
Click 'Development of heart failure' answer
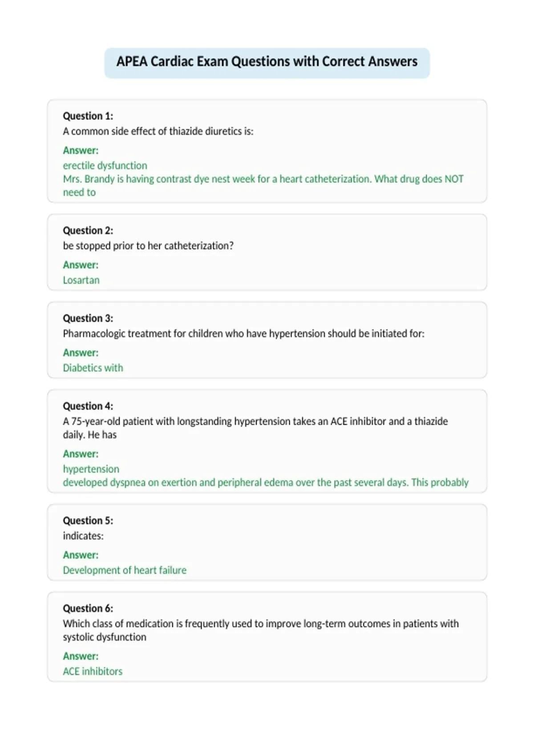pyautogui.click(x=125, y=570)
